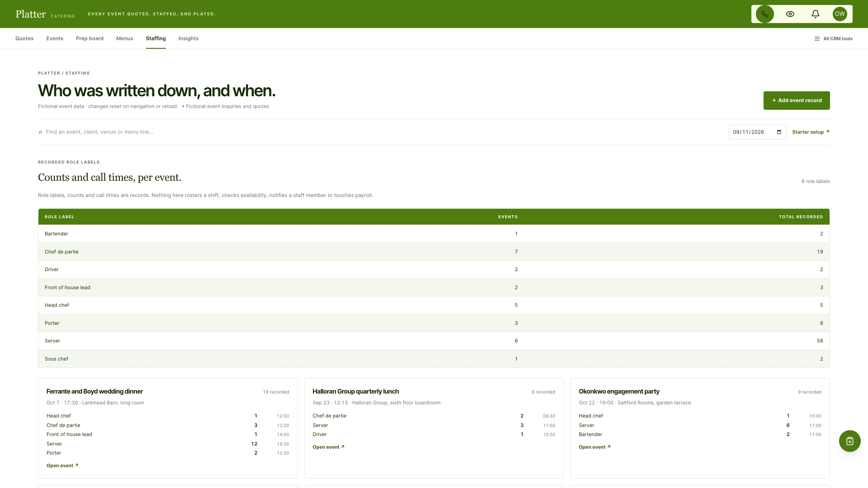This screenshot has height=488, width=868.
Task: Click the Events column header
Action: [x=508, y=217]
